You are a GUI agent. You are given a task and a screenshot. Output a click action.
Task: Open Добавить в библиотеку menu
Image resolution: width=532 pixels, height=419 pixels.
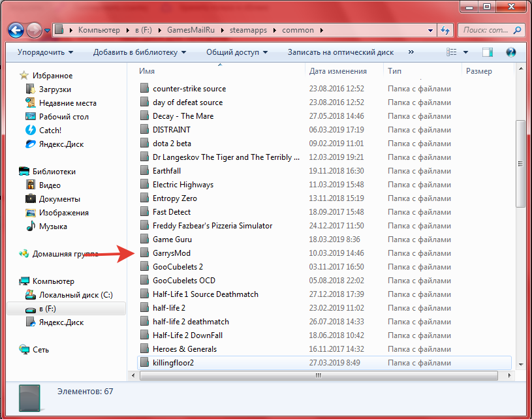[x=140, y=52]
